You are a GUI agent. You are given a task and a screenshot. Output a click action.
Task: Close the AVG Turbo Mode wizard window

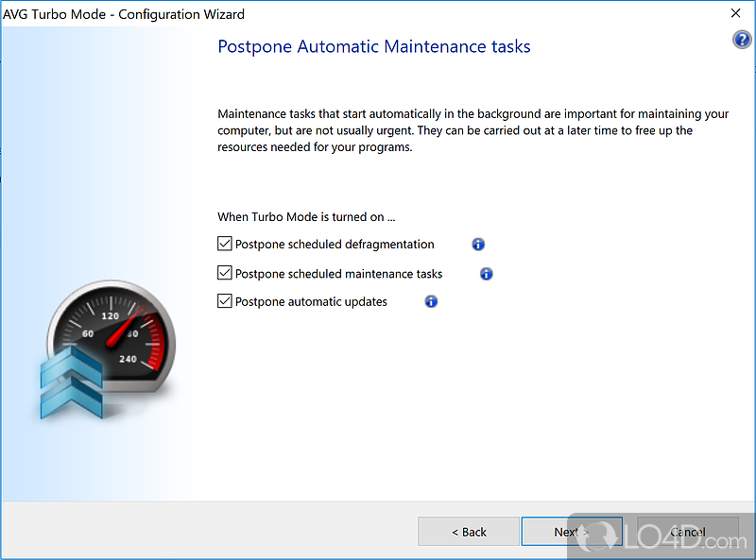coord(735,13)
